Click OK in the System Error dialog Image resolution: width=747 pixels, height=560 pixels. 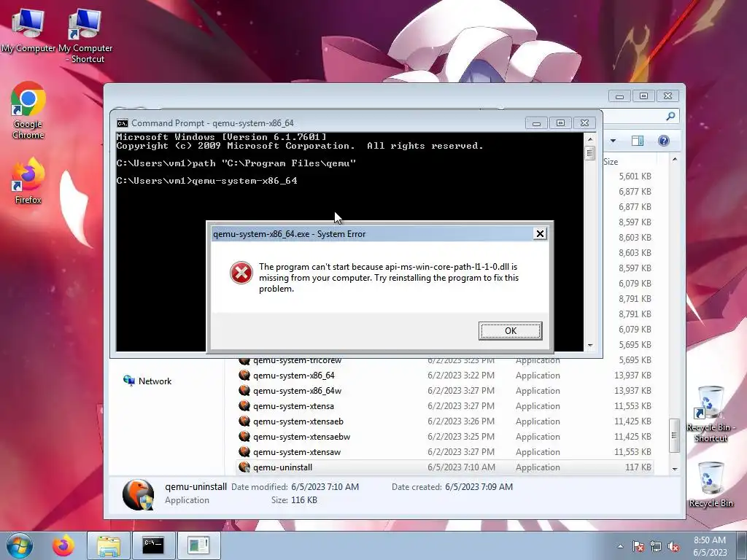tap(510, 331)
